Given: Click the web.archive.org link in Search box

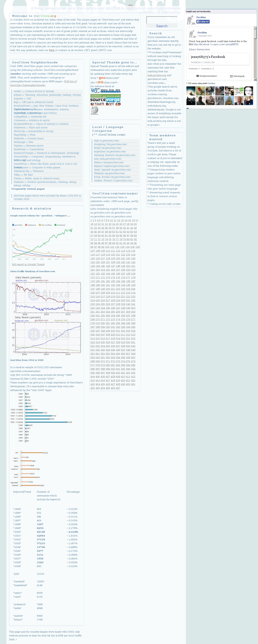Looking at the screenshot, I should pos(156,75).
